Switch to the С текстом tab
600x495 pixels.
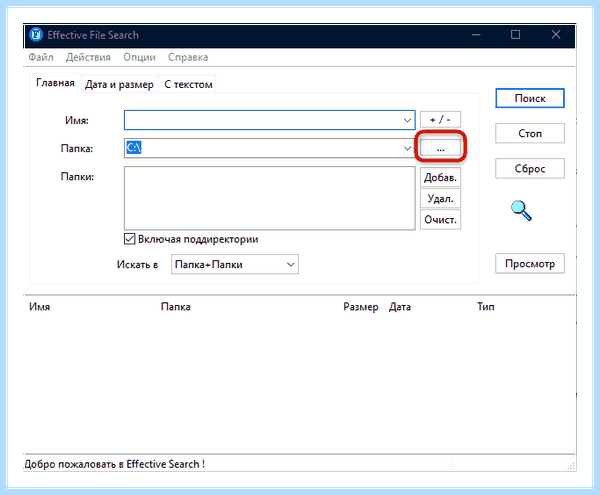coord(188,84)
